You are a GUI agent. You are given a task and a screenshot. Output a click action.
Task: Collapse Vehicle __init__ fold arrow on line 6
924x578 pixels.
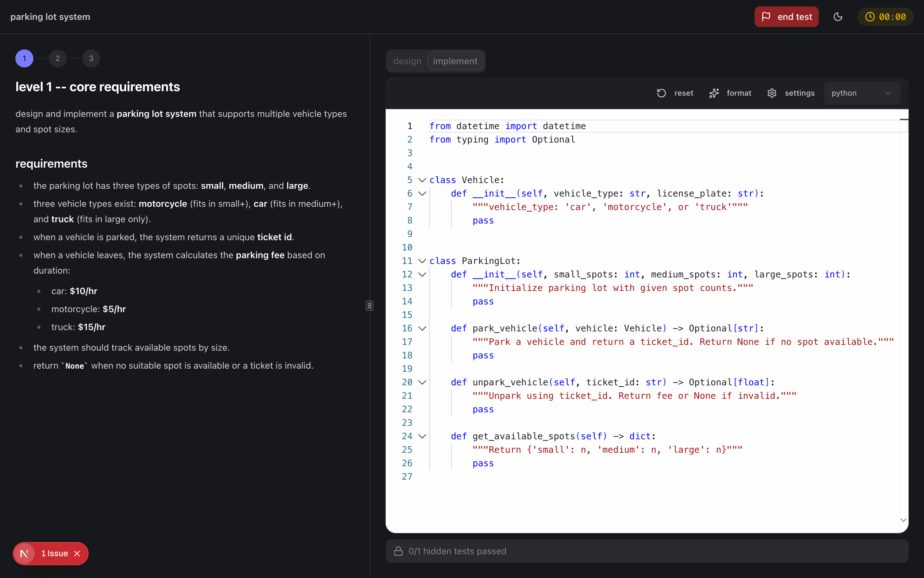coord(422,194)
